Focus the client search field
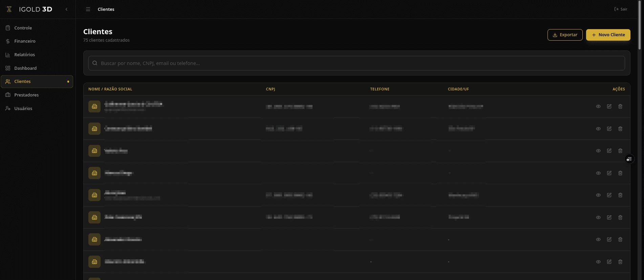 pyautogui.click(x=357, y=63)
